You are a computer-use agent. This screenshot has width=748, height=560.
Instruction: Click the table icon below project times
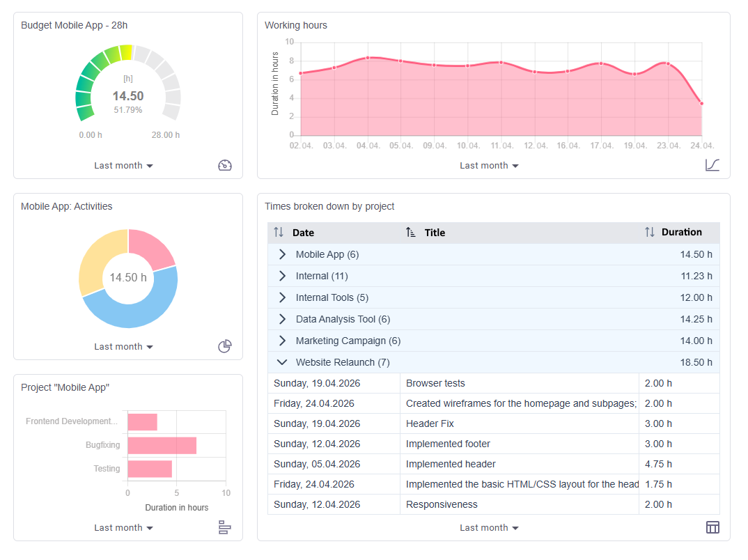pyautogui.click(x=712, y=527)
